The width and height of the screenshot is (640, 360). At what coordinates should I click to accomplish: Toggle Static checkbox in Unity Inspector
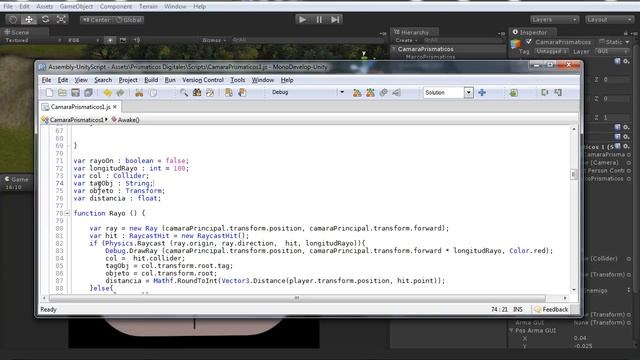point(602,42)
